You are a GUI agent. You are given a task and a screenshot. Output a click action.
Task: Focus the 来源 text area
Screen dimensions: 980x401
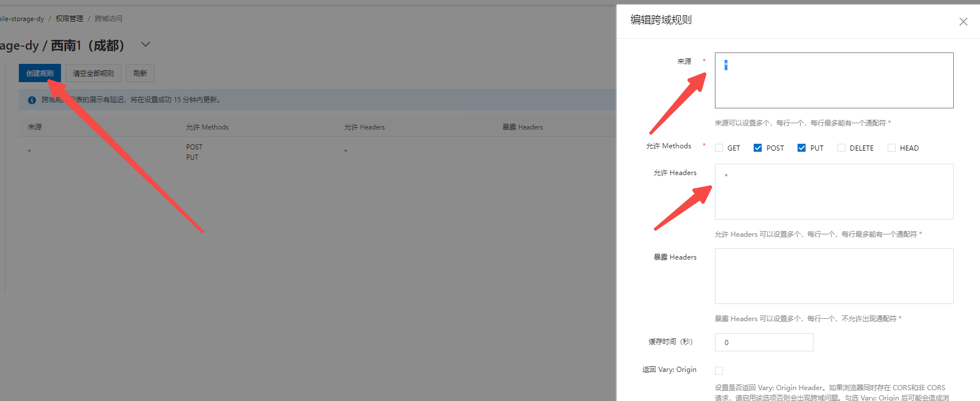tap(834, 80)
